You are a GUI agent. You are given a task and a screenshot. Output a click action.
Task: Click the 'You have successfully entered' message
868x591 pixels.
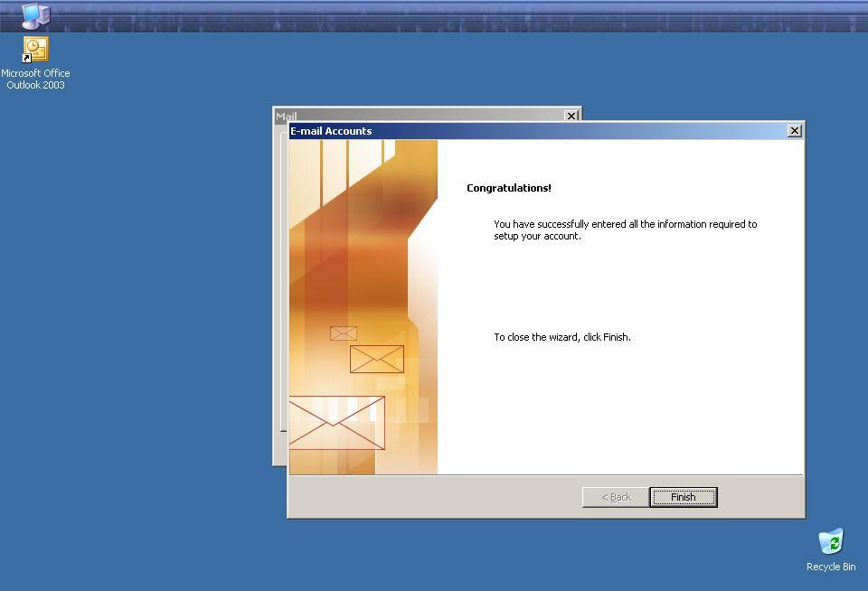pyautogui.click(x=625, y=230)
